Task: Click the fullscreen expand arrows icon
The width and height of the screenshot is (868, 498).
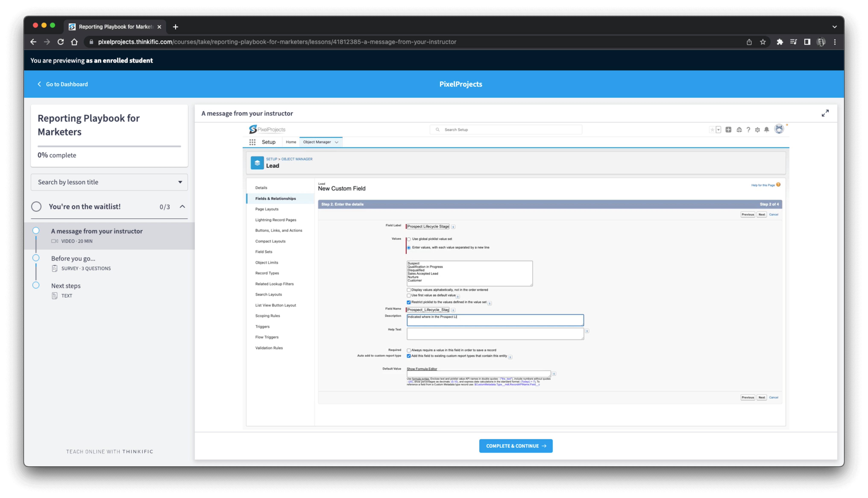Action: (825, 113)
